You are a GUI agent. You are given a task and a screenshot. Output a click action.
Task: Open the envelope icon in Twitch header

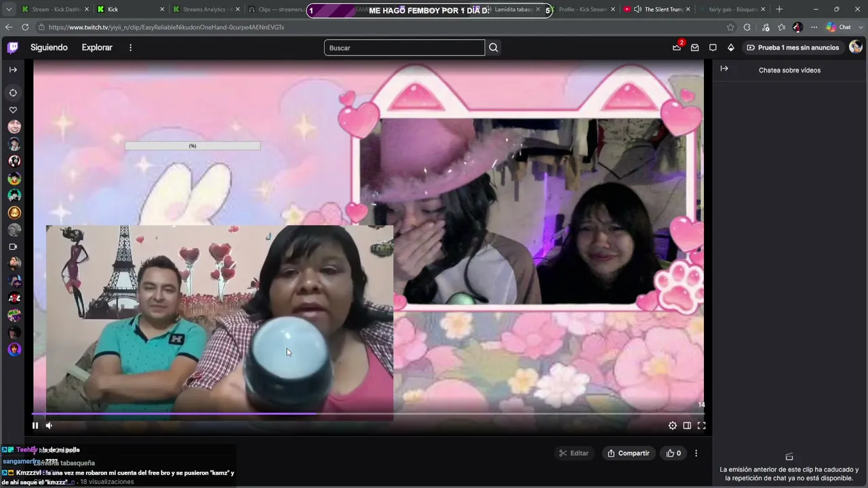[695, 47]
